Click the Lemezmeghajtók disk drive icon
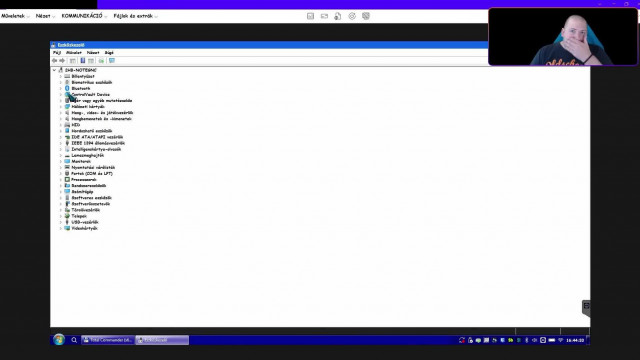This screenshot has height=360, width=640. coord(67,155)
